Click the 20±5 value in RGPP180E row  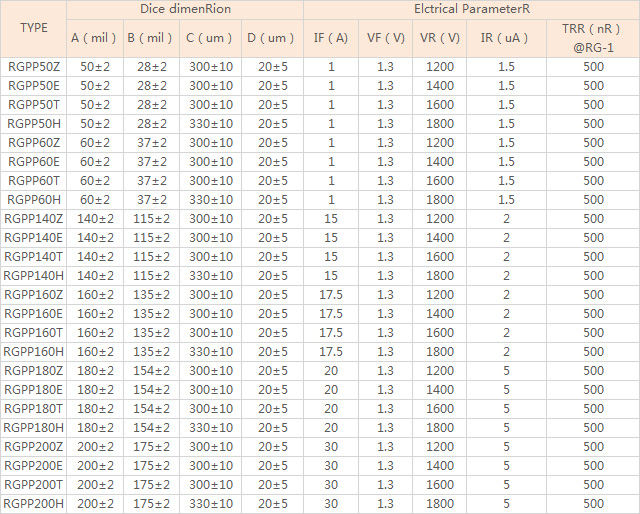(273, 389)
